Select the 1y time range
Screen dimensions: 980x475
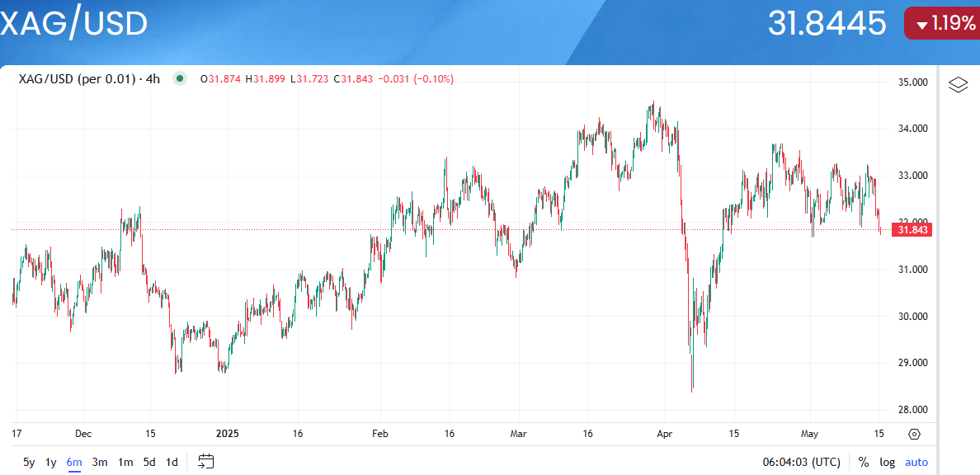coord(51,462)
